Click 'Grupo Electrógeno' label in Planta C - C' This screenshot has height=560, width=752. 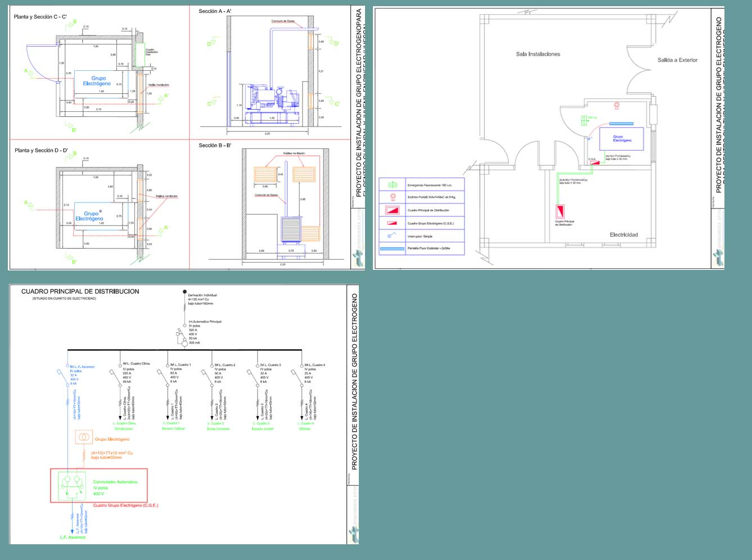click(97, 81)
